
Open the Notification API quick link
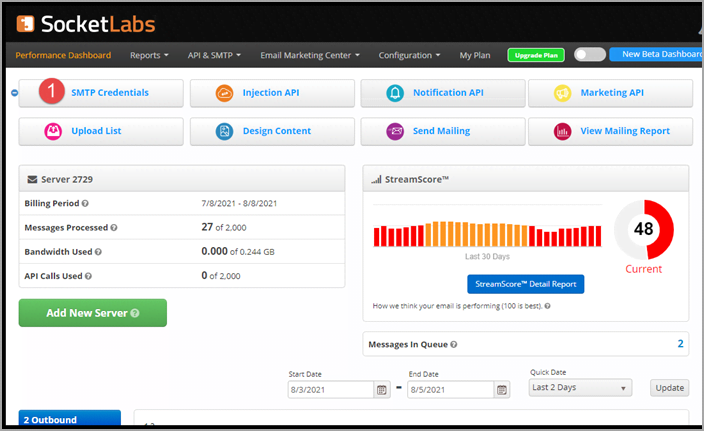(x=443, y=93)
